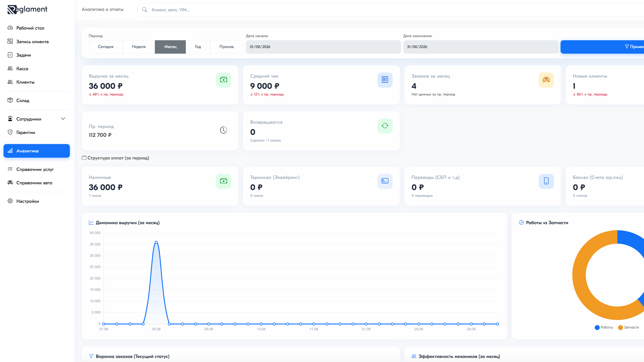Click the Средний чек value 9 000 ₽
The width and height of the screenshot is (644, 362).
click(x=264, y=86)
